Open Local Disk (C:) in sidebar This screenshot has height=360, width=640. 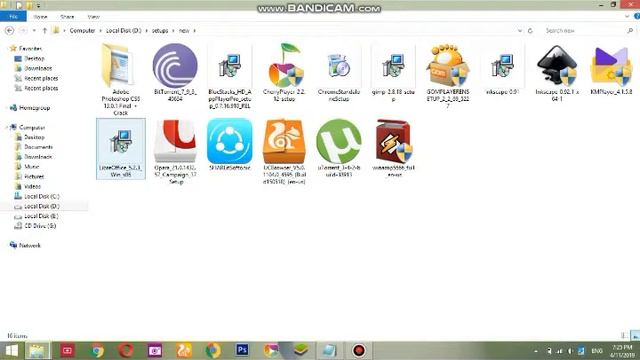pos(42,196)
